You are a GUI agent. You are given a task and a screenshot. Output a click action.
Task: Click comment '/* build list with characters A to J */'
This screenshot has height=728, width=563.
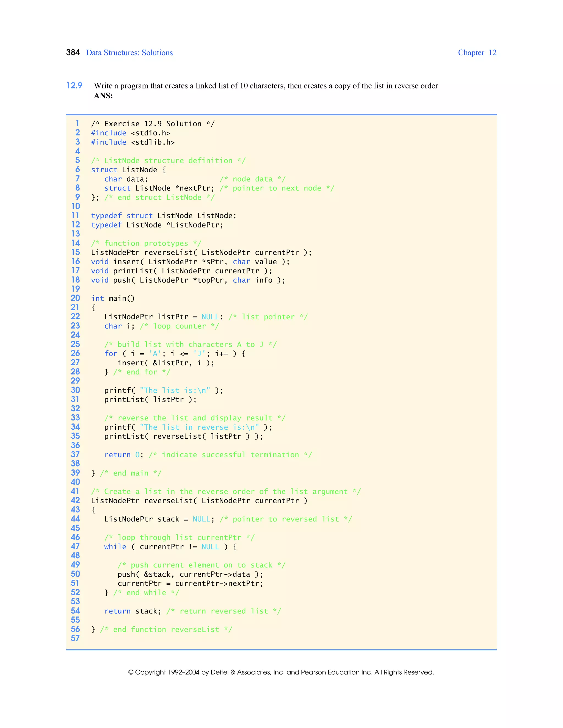pos(191,345)
